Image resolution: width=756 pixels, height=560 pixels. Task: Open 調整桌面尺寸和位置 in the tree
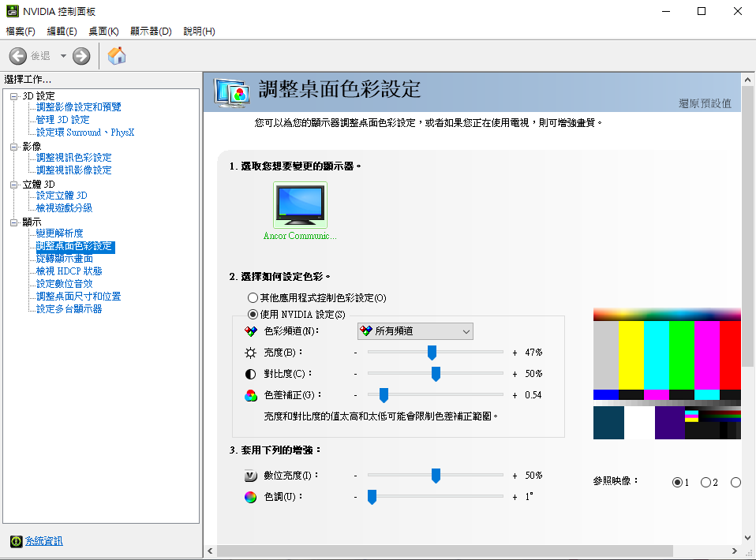[x=79, y=296]
